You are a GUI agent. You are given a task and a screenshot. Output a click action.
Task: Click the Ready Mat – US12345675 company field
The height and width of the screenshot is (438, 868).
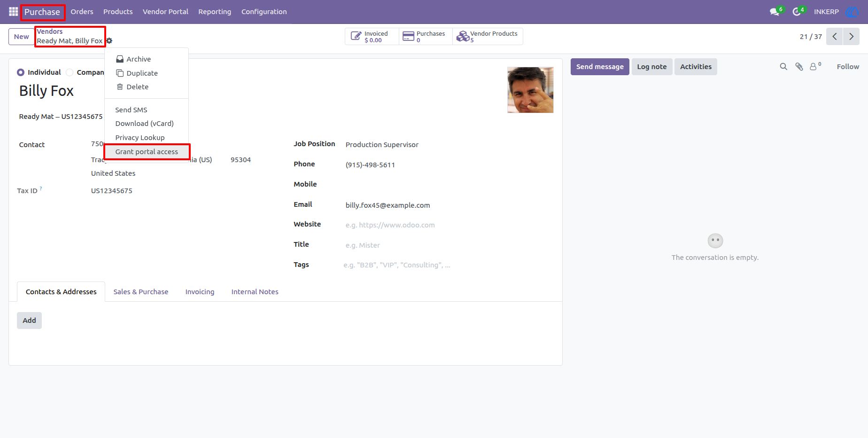pos(61,117)
